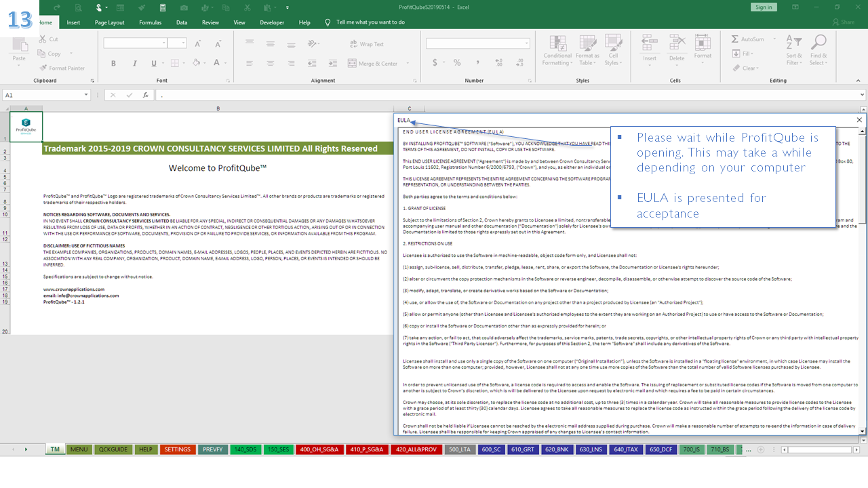Select the MENU sheet tab
Viewport: 868px width, 488px height.
(79, 449)
